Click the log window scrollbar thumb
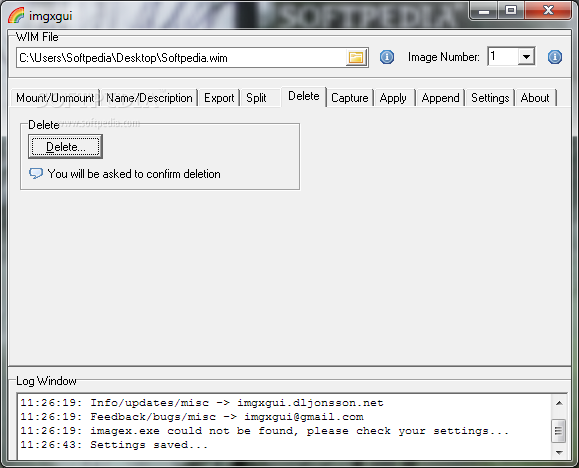Viewport: 579px width, 468px height. tap(558, 431)
